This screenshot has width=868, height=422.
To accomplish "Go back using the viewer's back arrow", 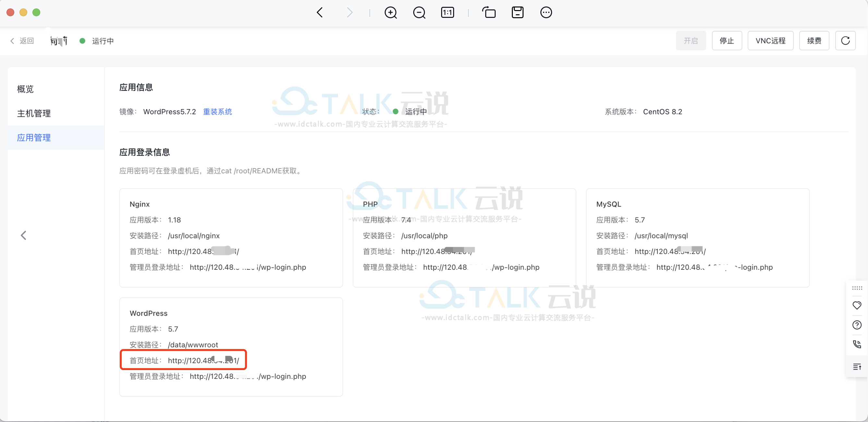I will click(x=320, y=12).
